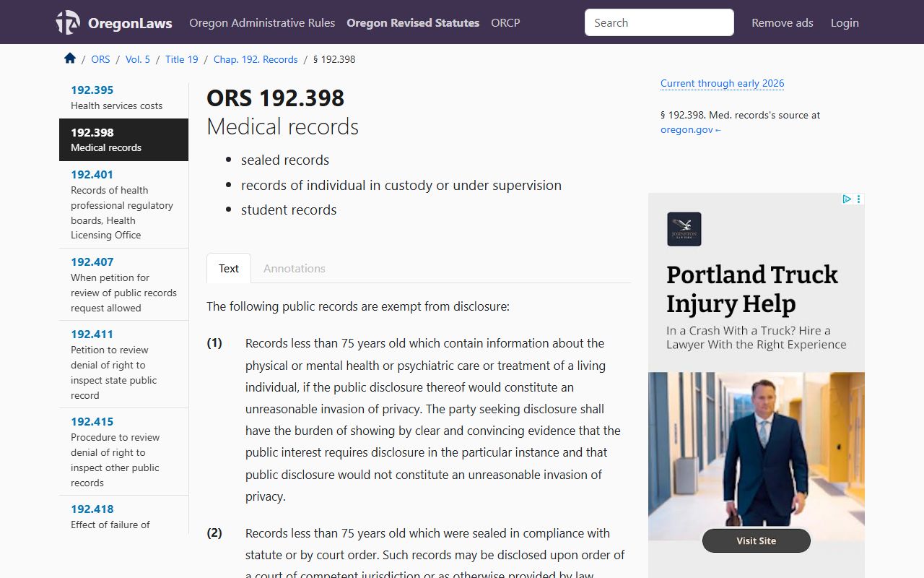This screenshot has height=578, width=924.
Task: Open Oregon Revised Statutes menu
Action: [413, 22]
